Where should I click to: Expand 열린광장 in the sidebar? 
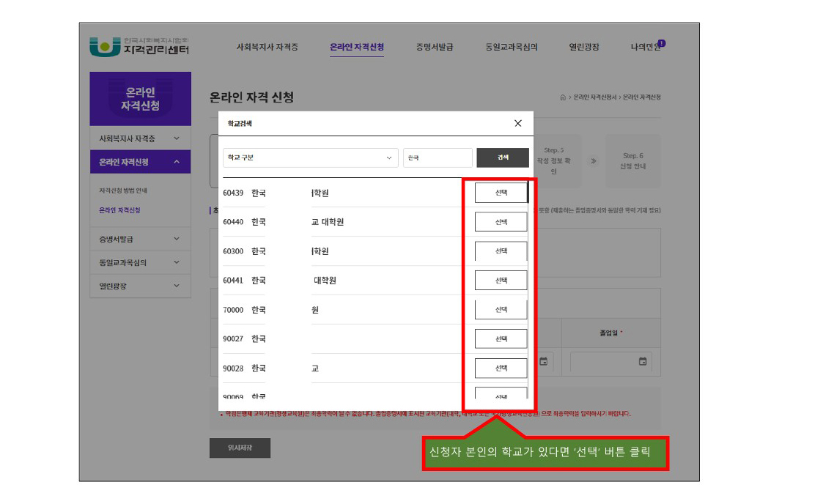click(140, 286)
